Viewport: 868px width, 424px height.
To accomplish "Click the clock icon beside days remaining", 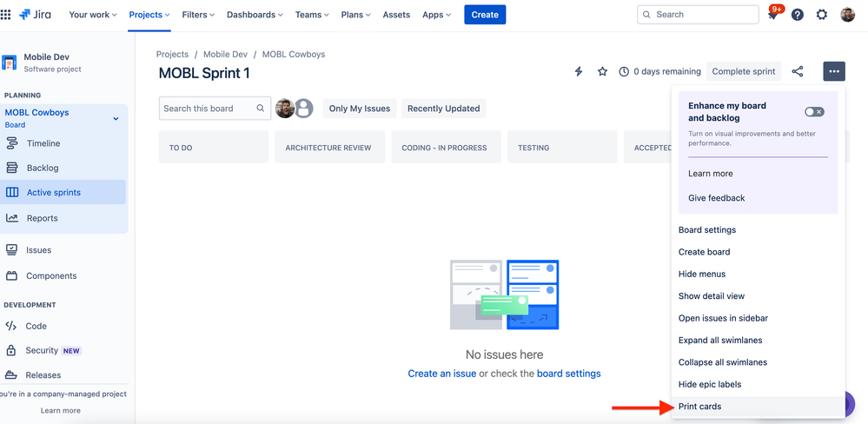I will 624,71.
